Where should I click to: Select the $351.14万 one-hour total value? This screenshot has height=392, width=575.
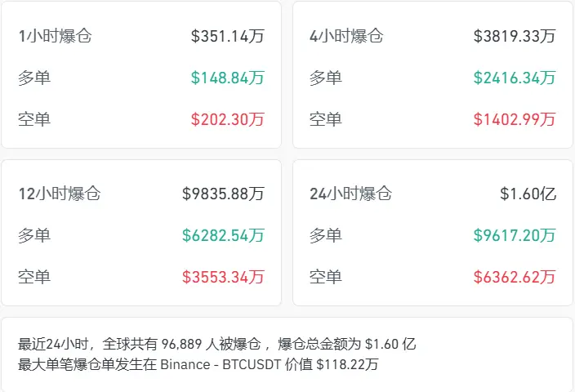point(228,36)
